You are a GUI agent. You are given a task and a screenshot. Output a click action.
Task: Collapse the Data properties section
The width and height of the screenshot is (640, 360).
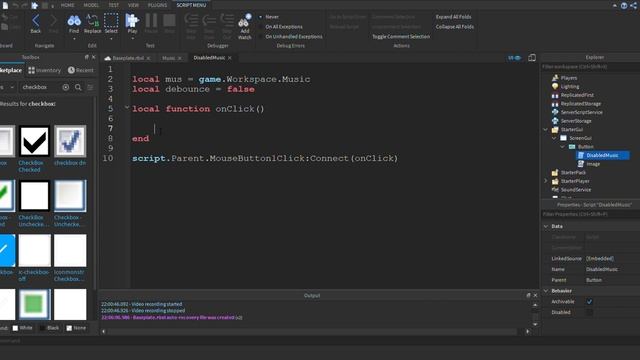[546, 226]
